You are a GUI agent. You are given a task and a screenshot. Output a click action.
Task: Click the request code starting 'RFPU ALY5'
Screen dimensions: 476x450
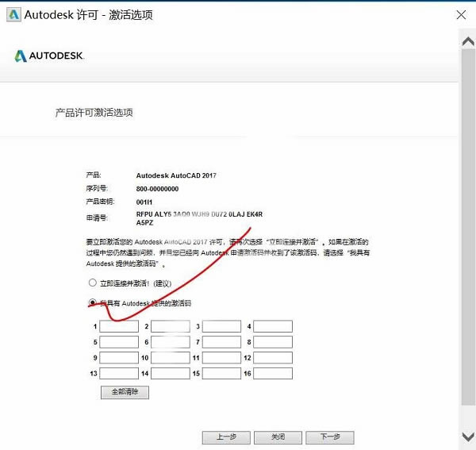[199, 214]
